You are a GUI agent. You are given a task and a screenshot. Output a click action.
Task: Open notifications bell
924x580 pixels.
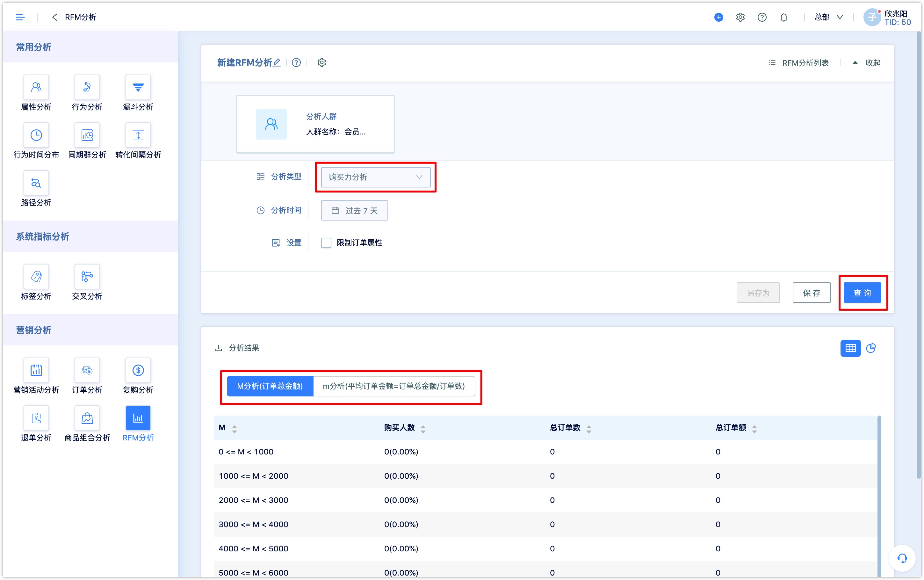[x=784, y=17]
